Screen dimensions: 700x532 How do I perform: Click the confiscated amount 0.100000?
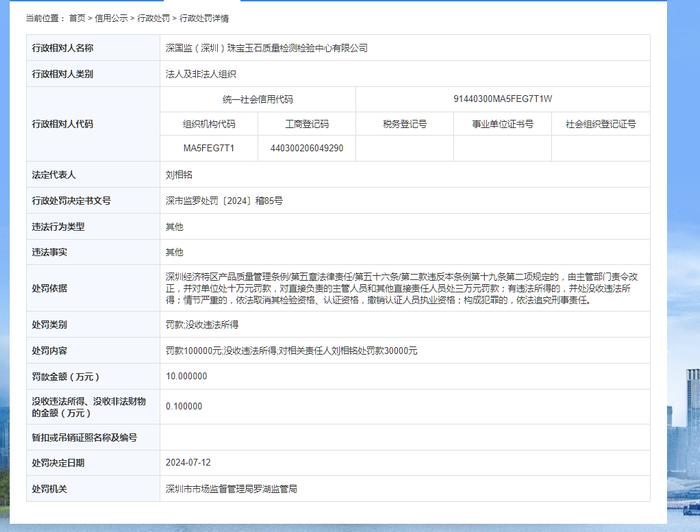(184, 406)
